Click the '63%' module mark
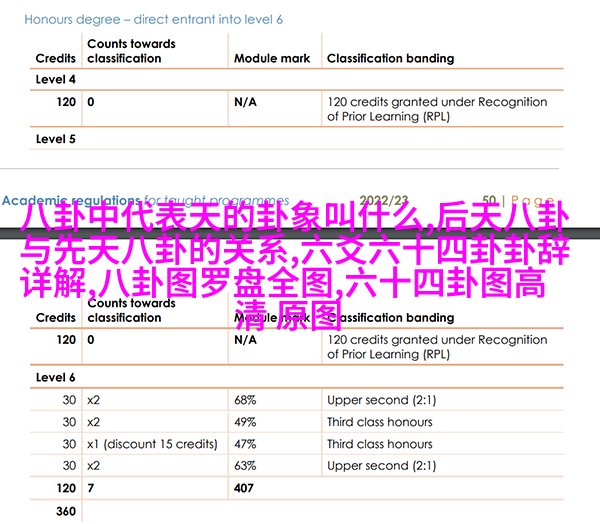 (245, 465)
